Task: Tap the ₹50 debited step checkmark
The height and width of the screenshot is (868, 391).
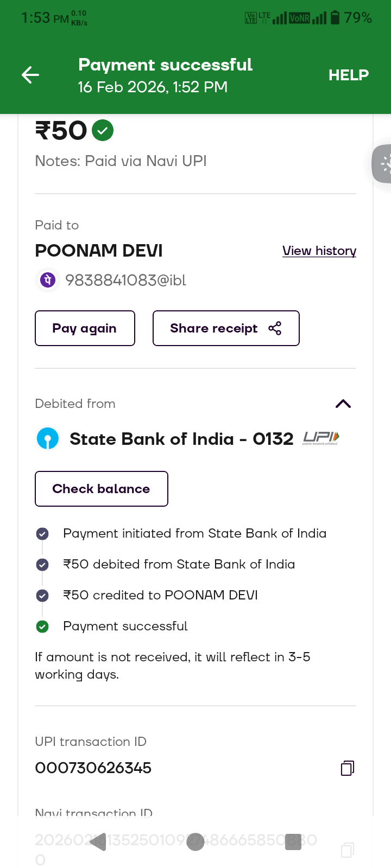Action: (x=42, y=565)
